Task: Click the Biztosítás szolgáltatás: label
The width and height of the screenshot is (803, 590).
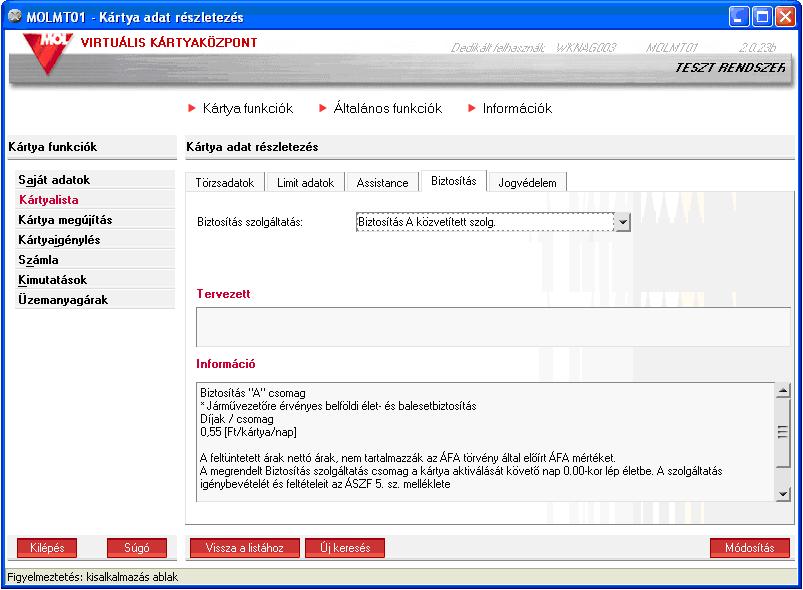Action: (250, 222)
